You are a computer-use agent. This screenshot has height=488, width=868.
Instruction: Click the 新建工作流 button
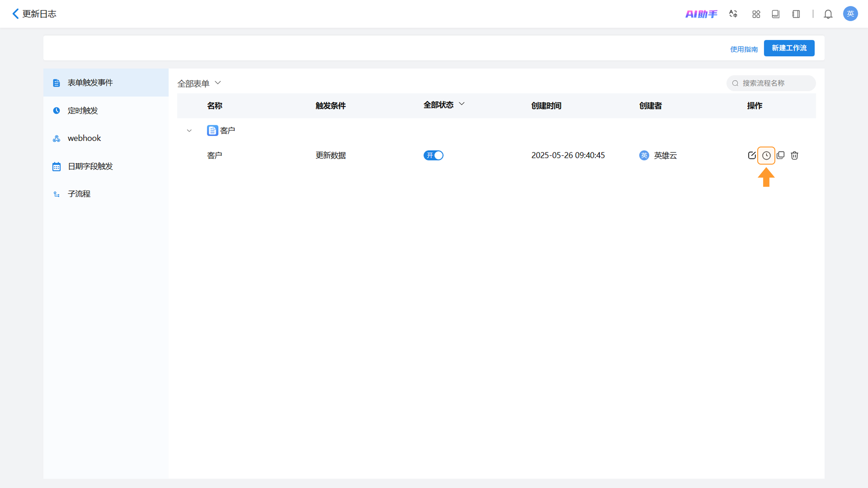click(789, 48)
